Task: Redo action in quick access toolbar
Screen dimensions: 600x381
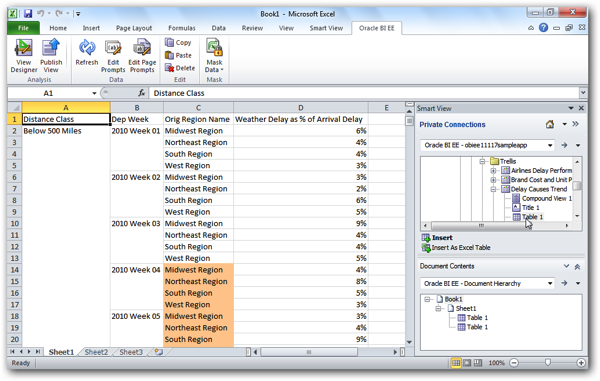Action: point(59,13)
